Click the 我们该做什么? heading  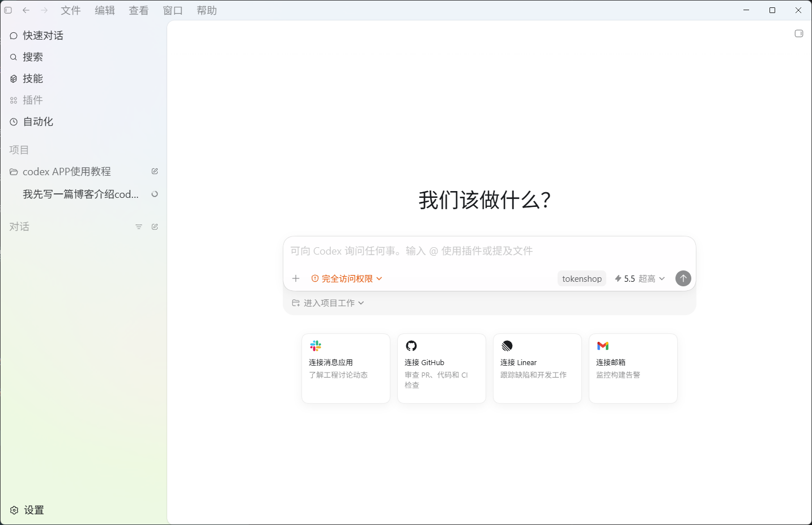(485, 200)
